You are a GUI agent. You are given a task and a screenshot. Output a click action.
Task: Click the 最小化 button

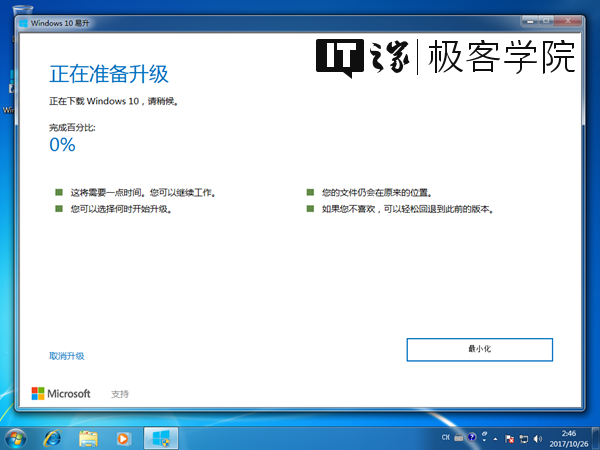click(x=479, y=349)
